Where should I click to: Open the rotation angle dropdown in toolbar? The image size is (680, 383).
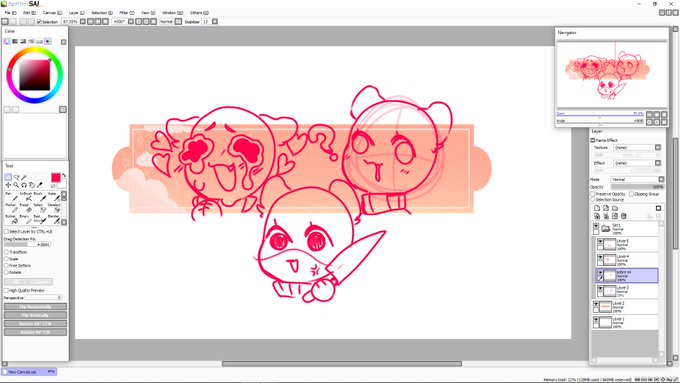131,21
